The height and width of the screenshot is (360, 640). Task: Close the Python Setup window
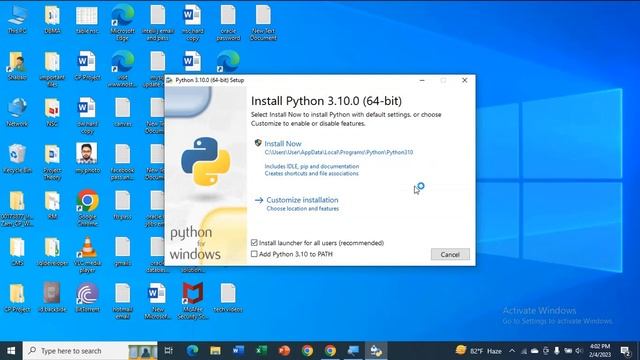point(464,80)
